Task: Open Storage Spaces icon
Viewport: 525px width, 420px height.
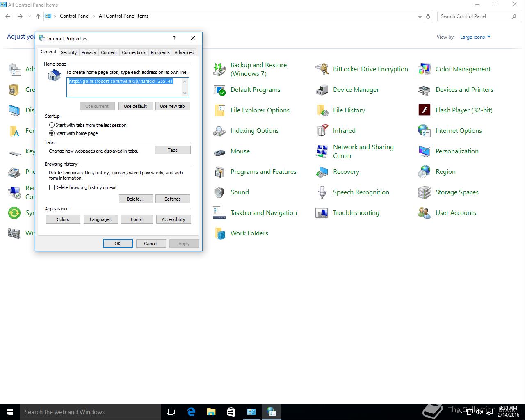Action: click(x=425, y=192)
